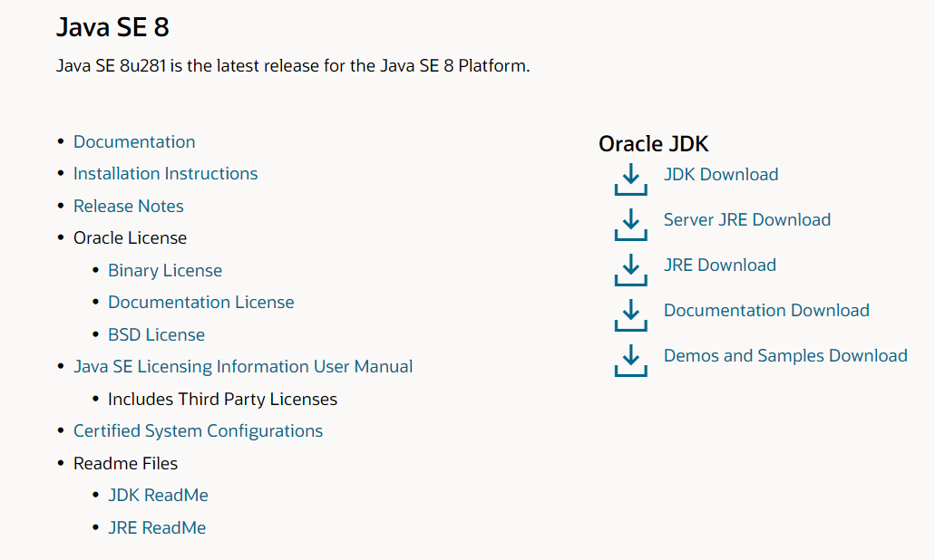The height and width of the screenshot is (560, 935).
Task: Open Demos and Samples Download link
Action: point(785,355)
